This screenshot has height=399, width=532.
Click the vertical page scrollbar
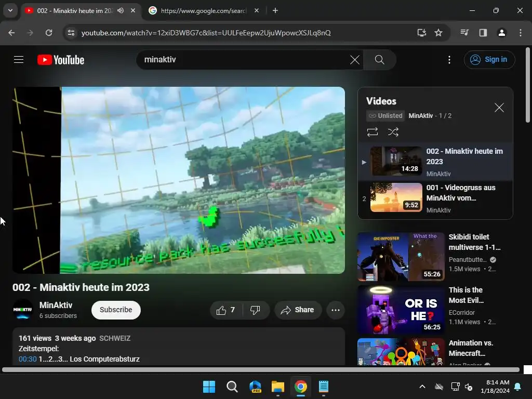click(x=528, y=85)
